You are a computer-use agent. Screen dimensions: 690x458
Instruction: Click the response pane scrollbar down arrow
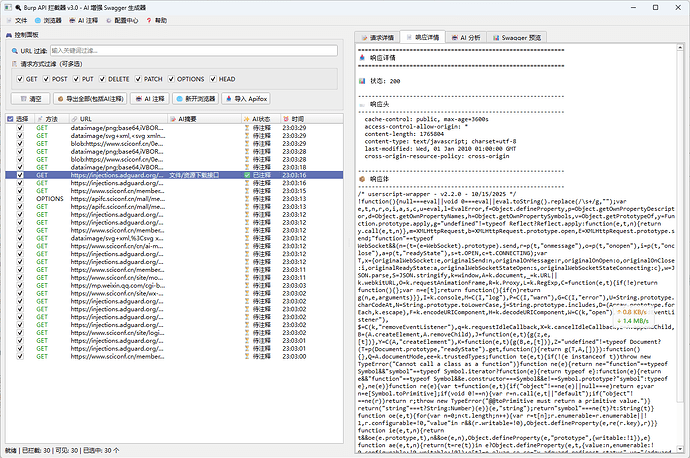coord(680,449)
